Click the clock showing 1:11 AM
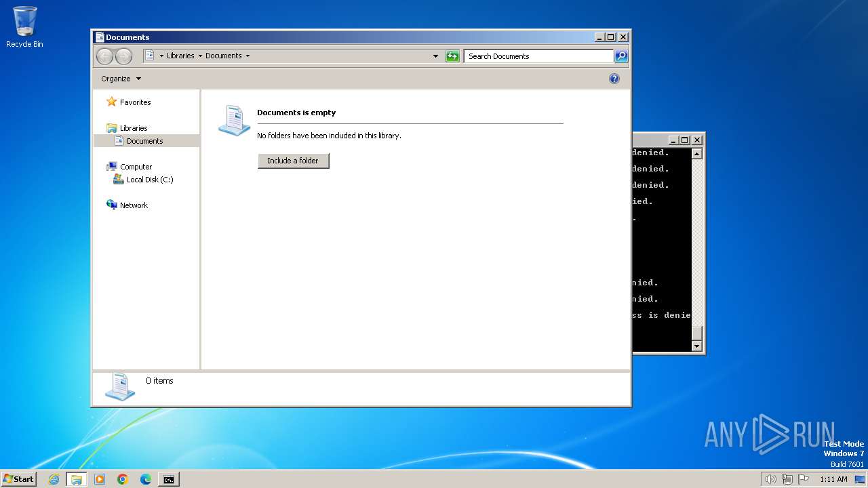This screenshot has height=488, width=868. [833, 479]
